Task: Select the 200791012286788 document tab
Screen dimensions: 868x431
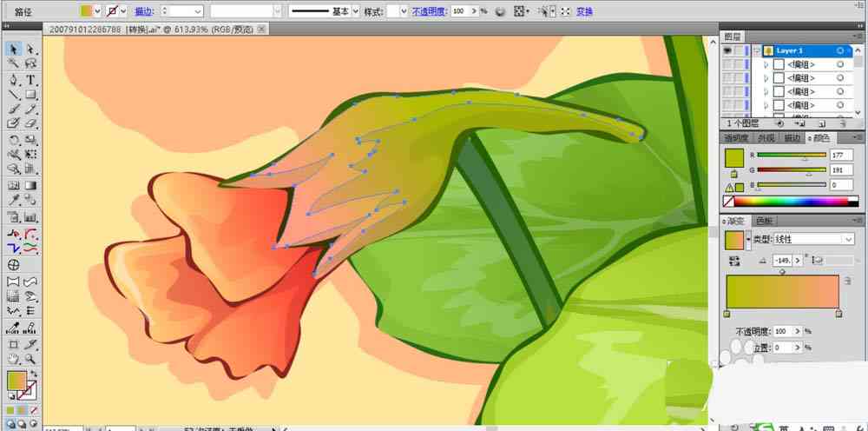Action: pyautogui.click(x=155, y=29)
